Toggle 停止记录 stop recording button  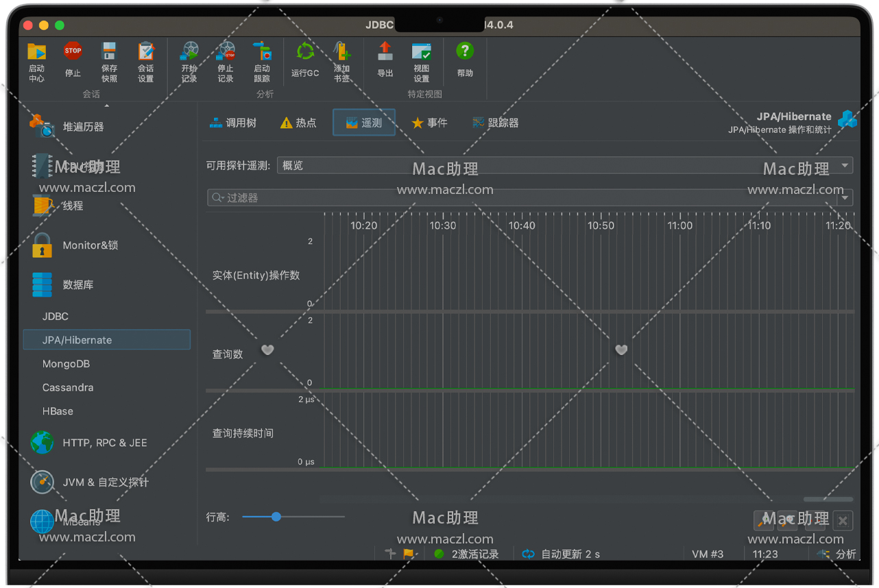[x=226, y=60]
